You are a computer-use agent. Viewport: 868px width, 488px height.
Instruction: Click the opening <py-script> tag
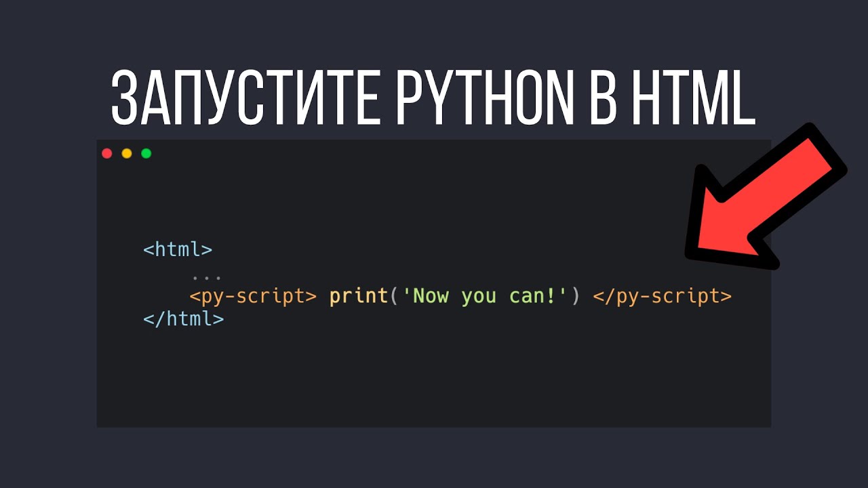coord(253,297)
